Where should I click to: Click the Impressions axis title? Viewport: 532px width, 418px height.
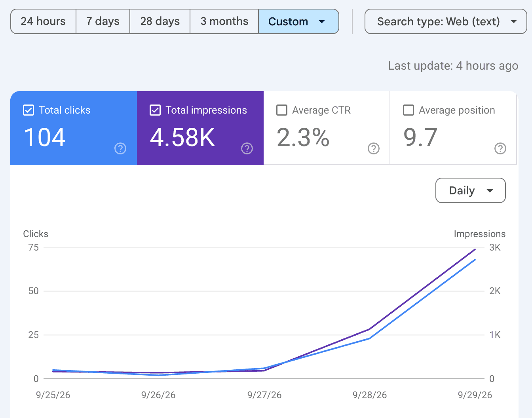point(480,234)
